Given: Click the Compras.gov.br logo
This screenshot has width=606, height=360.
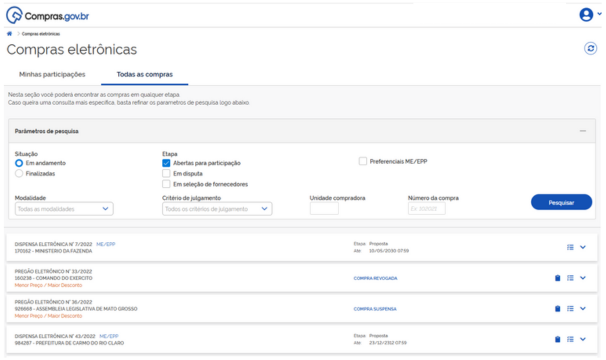Looking at the screenshot, I should click(48, 15).
